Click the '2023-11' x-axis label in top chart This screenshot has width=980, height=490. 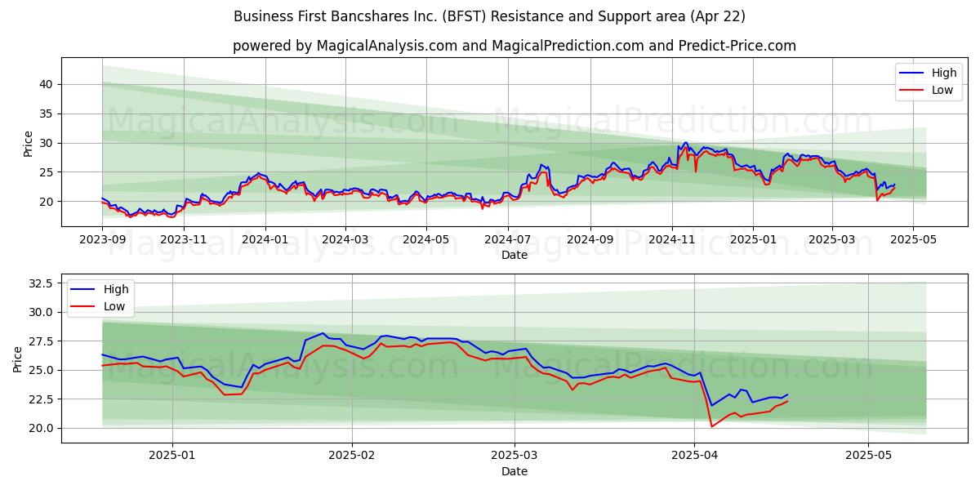[x=184, y=241]
